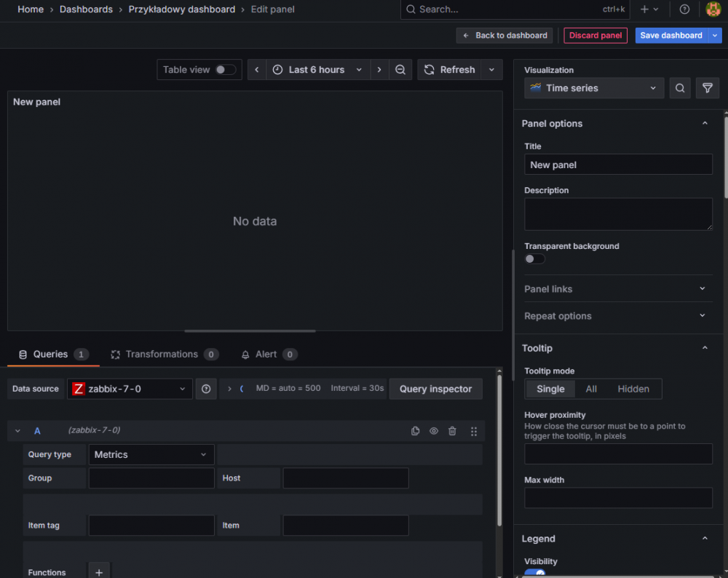The height and width of the screenshot is (578, 728).
Task: Click the visualization search magnifier icon
Action: tap(680, 88)
